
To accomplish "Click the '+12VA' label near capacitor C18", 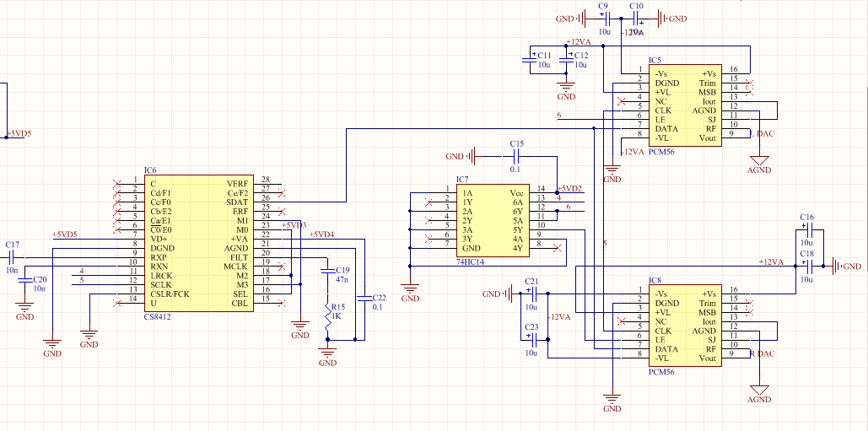I will (x=771, y=261).
